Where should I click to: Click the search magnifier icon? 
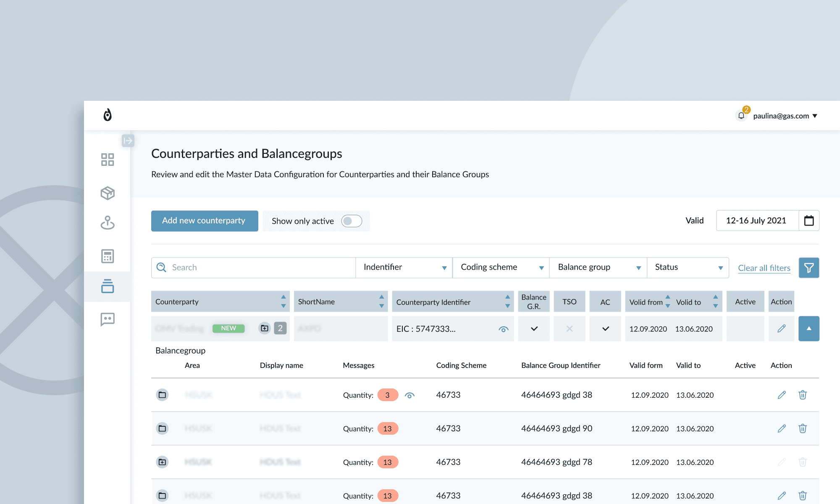pyautogui.click(x=161, y=268)
